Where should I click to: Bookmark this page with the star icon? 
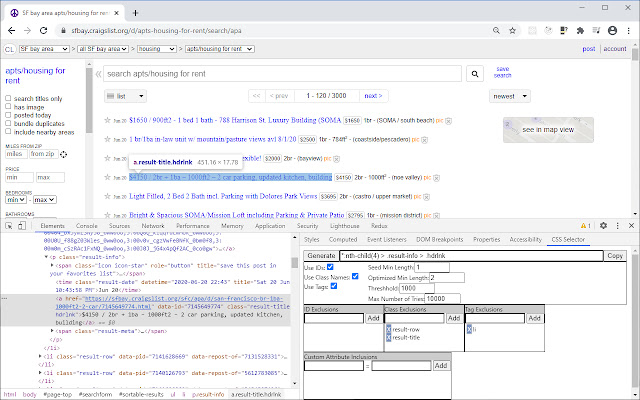tap(512, 31)
